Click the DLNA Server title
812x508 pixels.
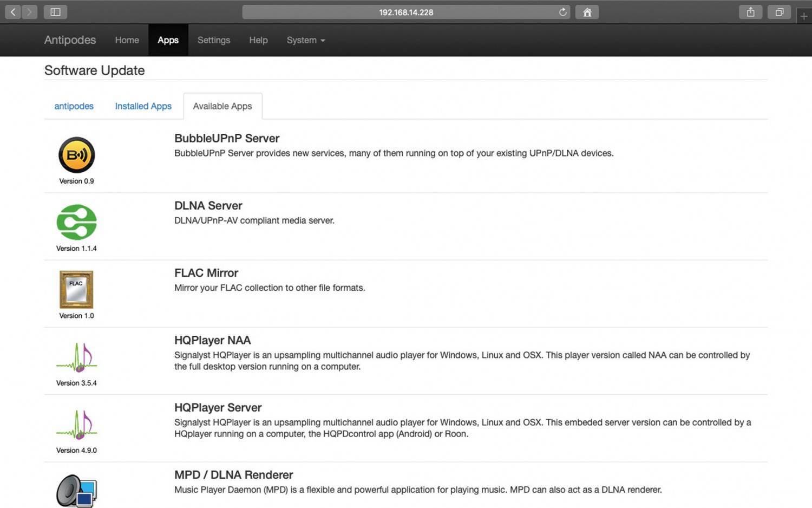(x=208, y=206)
